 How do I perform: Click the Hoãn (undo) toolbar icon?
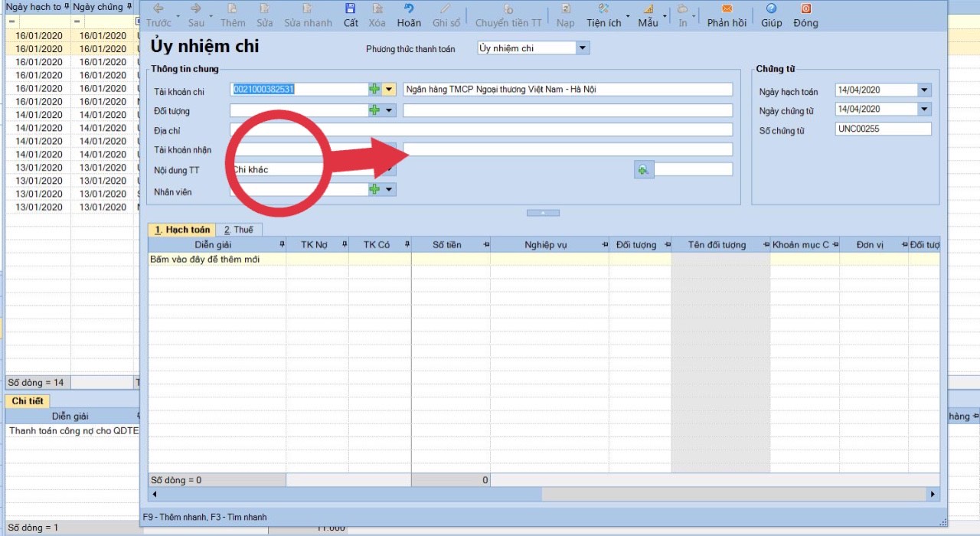[409, 9]
